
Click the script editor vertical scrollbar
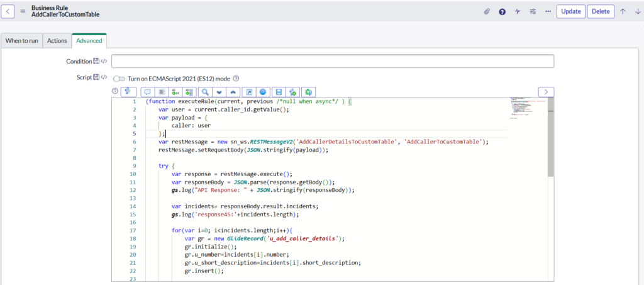tap(551, 138)
